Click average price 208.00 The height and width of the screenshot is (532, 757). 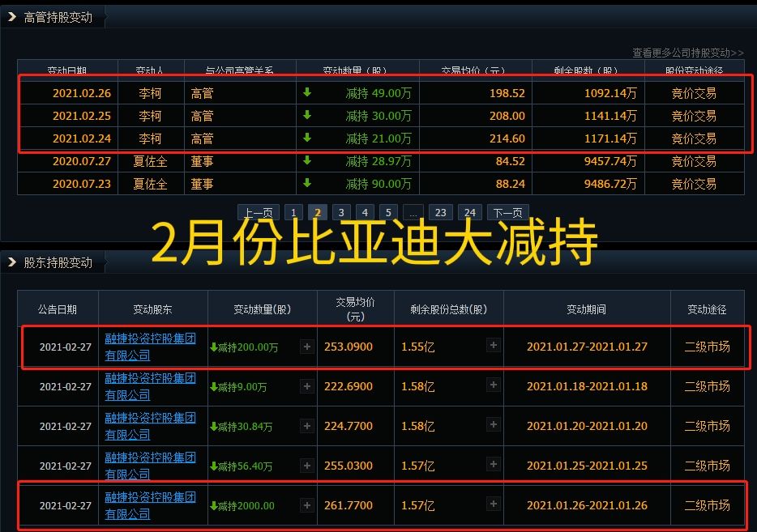507,116
